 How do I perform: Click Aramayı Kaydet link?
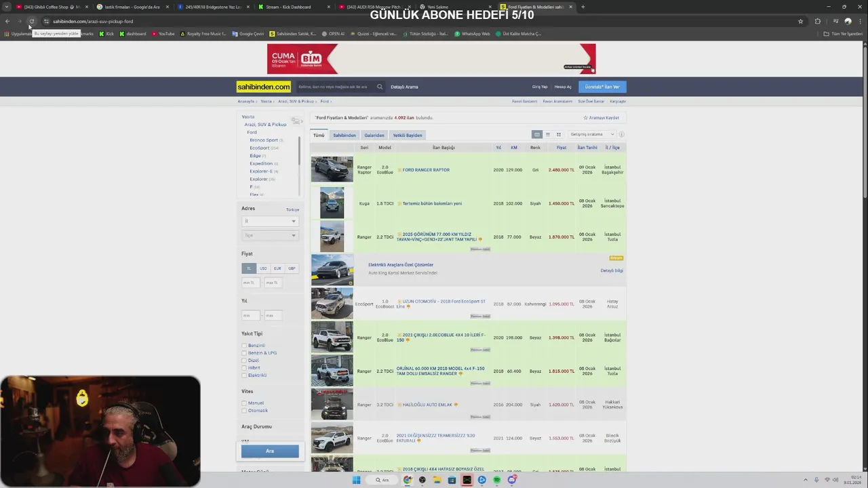[601, 118]
